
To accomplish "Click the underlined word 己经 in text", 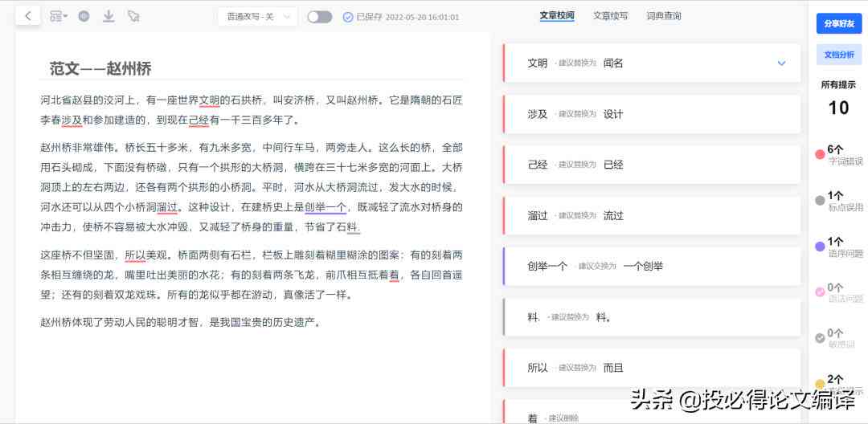I will coord(199,120).
